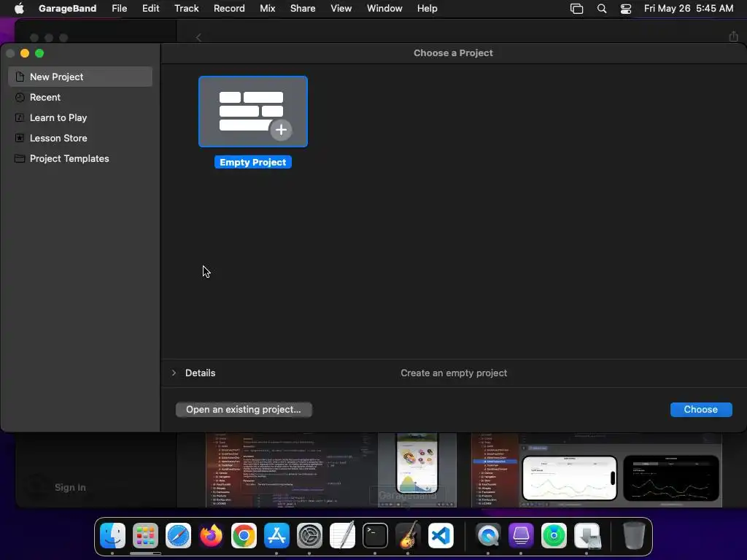Viewport: 747px width, 560px height.
Task: Click the installer disk Dock icon
Action: click(x=587, y=536)
